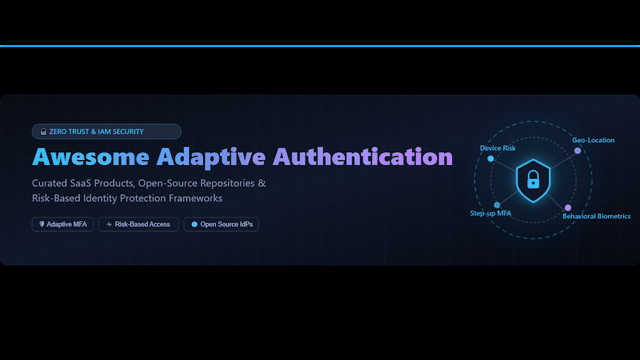Image resolution: width=640 pixels, height=360 pixels.
Task: Click the glowing shield lock icon
Action: click(533, 181)
